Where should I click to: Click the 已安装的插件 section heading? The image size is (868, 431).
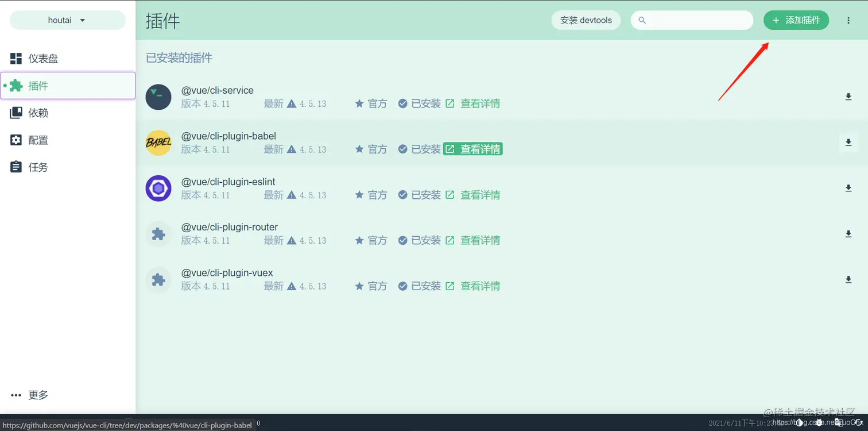tap(179, 58)
